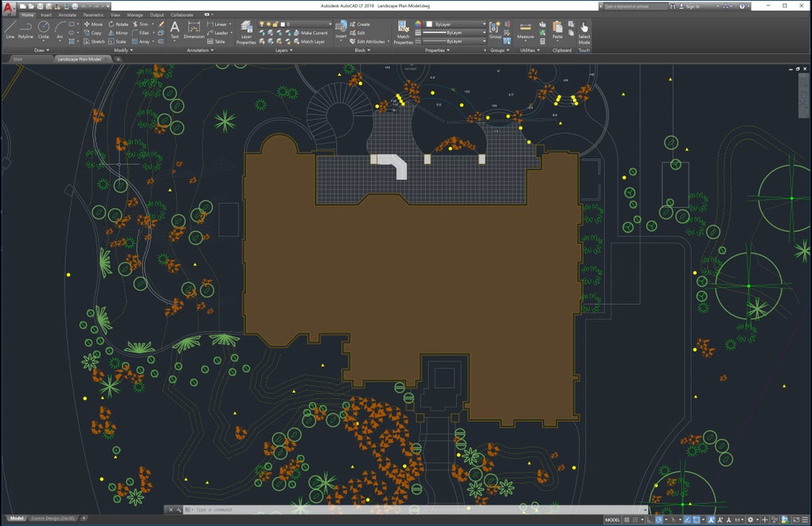
Task: Open the Home ribbon tab
Action: [27, 15]
